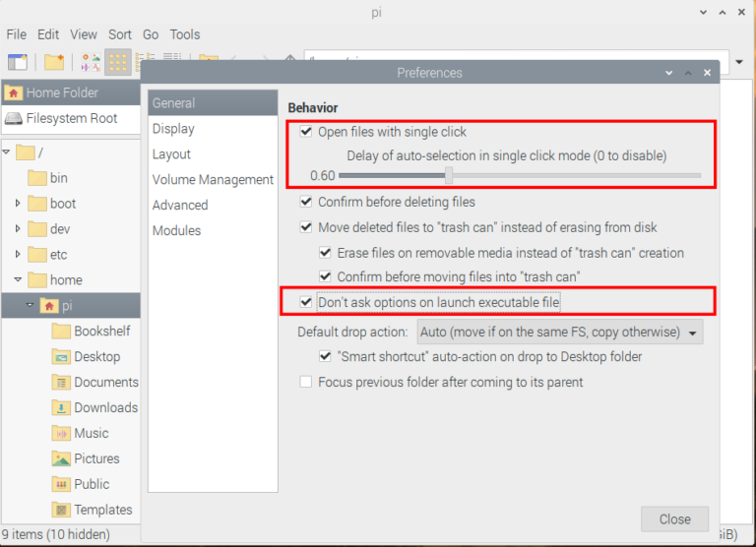Image resolution: width=756 pixels, height=547 pixels.
Task: Create a new folder via toolbar icon
Action: pyautogui.click(x=53, y=62)
